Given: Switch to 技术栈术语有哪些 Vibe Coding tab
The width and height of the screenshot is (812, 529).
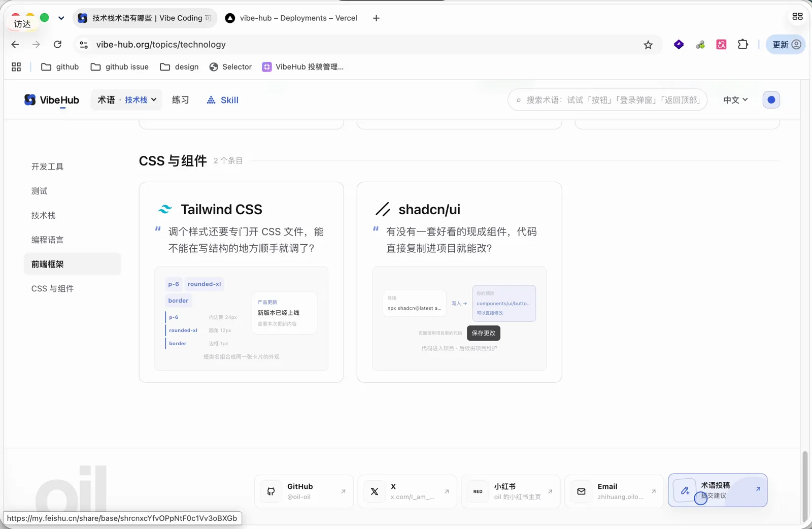Looking at the screenshot, I should pos(145,18).
